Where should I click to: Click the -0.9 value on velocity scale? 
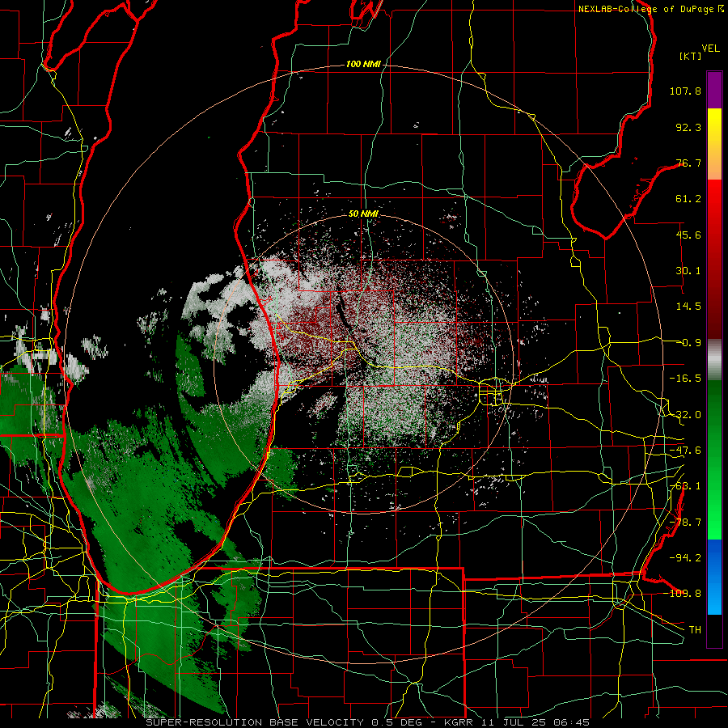pyautogui.click(x=688, y=343)
